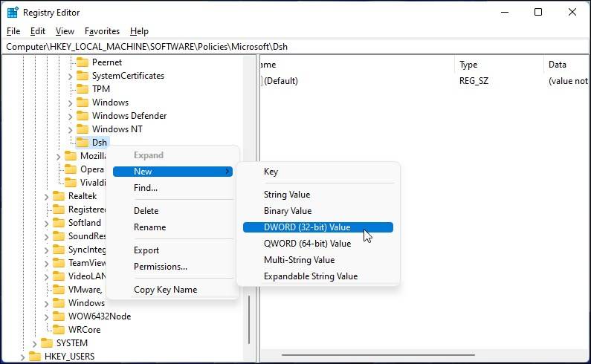Click the horizontal scrollbar in values pane
This screenshot has height=364, width=591.
point(378,354)
